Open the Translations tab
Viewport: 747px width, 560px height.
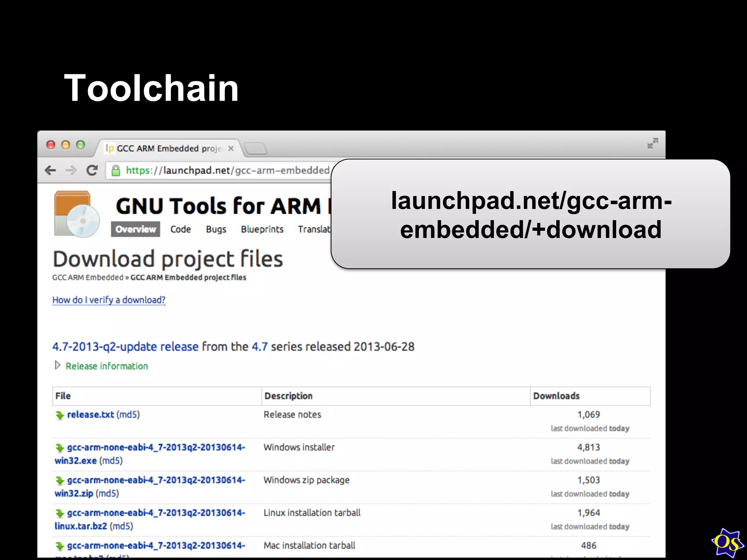click(x=314, y=229)
